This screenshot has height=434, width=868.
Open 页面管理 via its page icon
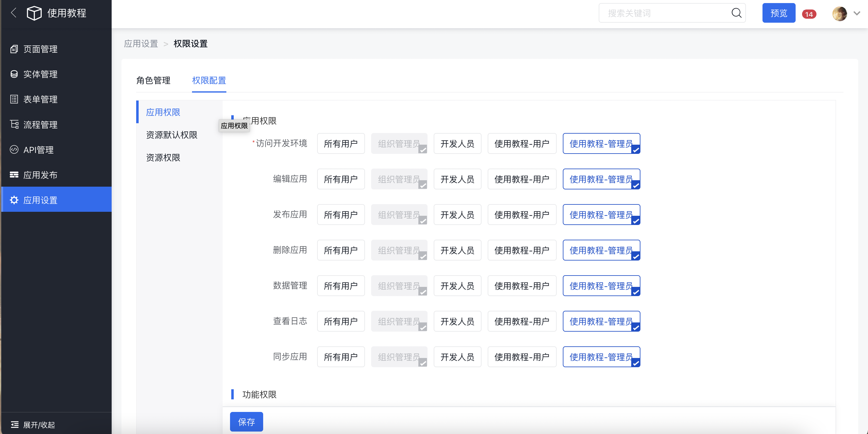14,49
